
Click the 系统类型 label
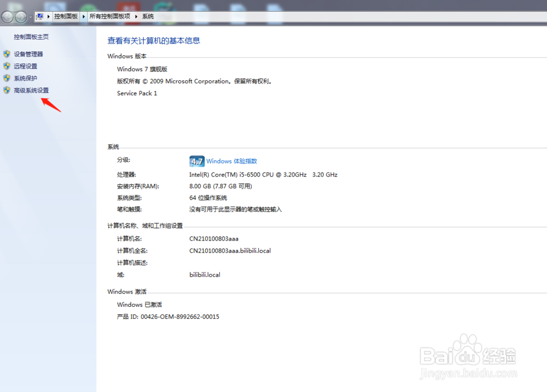tap(130, 198)
